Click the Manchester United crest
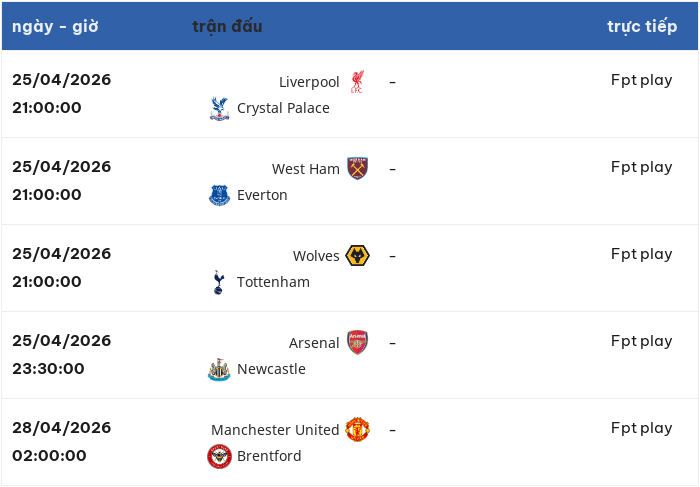700x487 pixels. pos(357,429)
